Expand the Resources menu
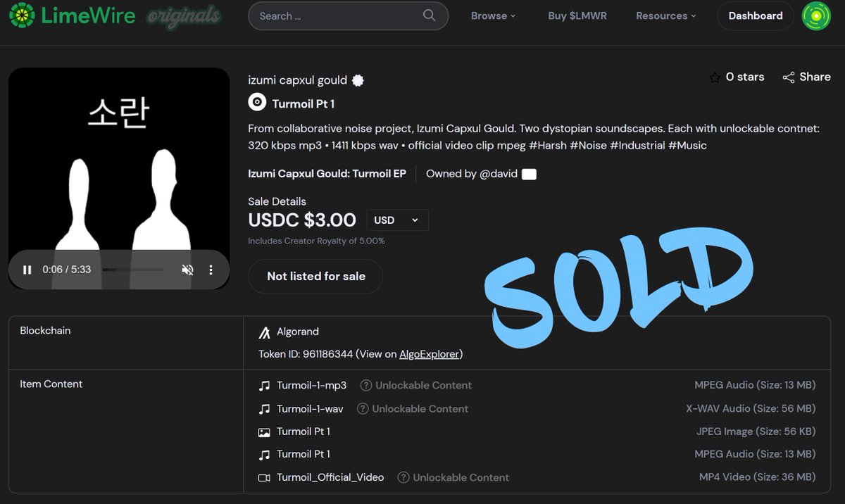 click(x=666, y=15)
